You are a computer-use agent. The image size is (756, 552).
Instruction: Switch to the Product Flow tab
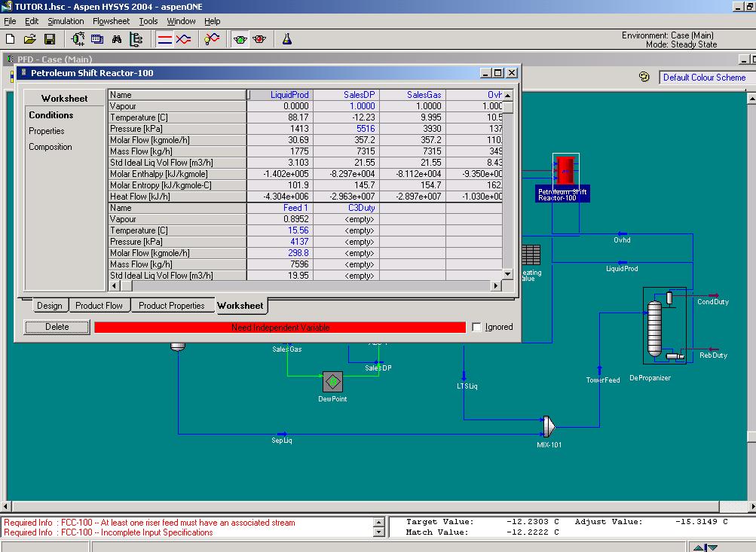99,306
